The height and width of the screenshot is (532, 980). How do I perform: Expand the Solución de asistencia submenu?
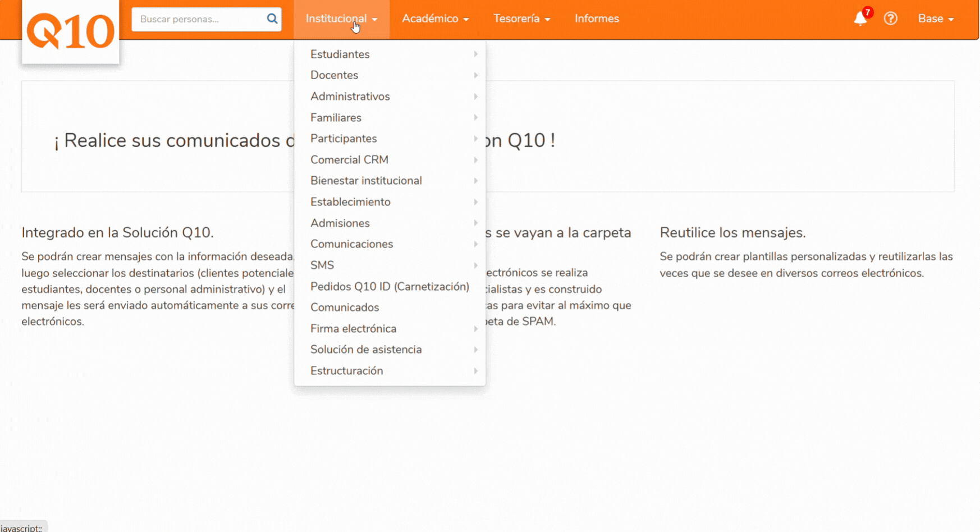click(390, 350)
